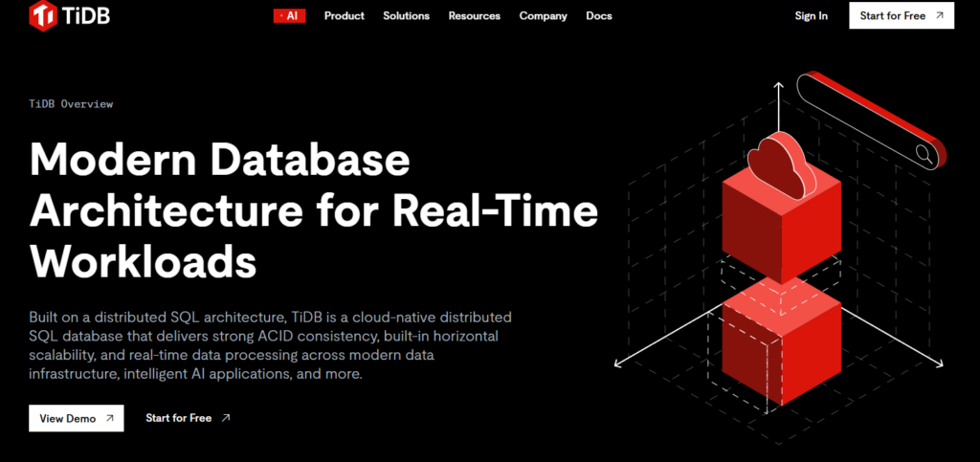980x462 pixels.
Task: Click header Start for Free button
Action: point(902,15)
